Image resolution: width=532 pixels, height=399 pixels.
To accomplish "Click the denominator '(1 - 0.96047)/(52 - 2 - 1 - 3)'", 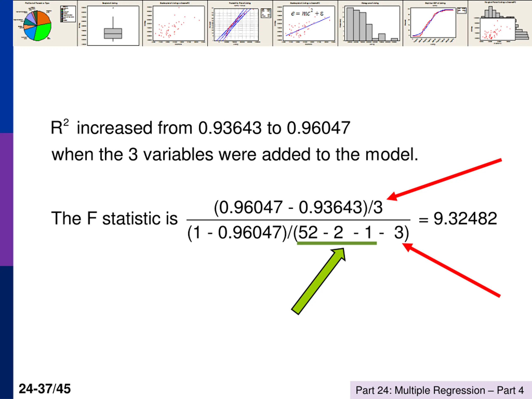I will pyautogui.click(x=298, y=233).
